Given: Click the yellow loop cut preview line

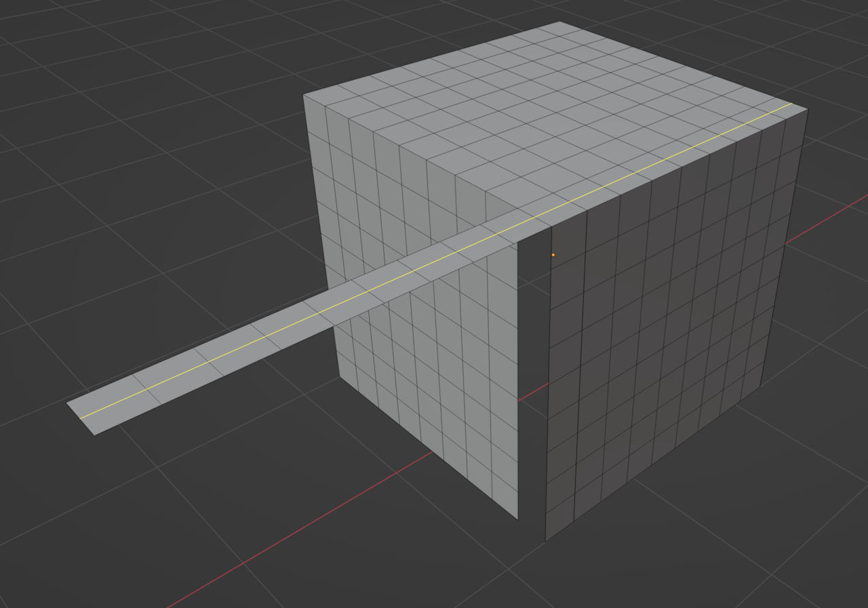Looking at the screenshot, I should pos(435,260).
